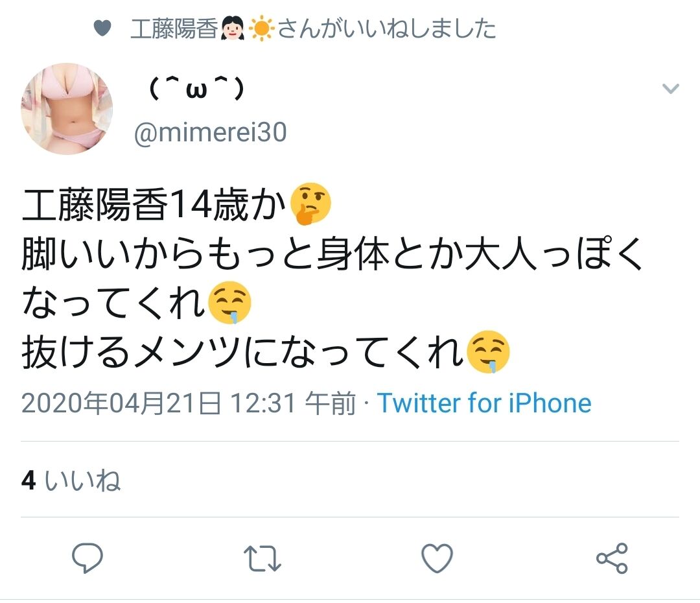Open the Twitter for iPhone source link
This screenshot has width=700, height=603.
point(484,403)
